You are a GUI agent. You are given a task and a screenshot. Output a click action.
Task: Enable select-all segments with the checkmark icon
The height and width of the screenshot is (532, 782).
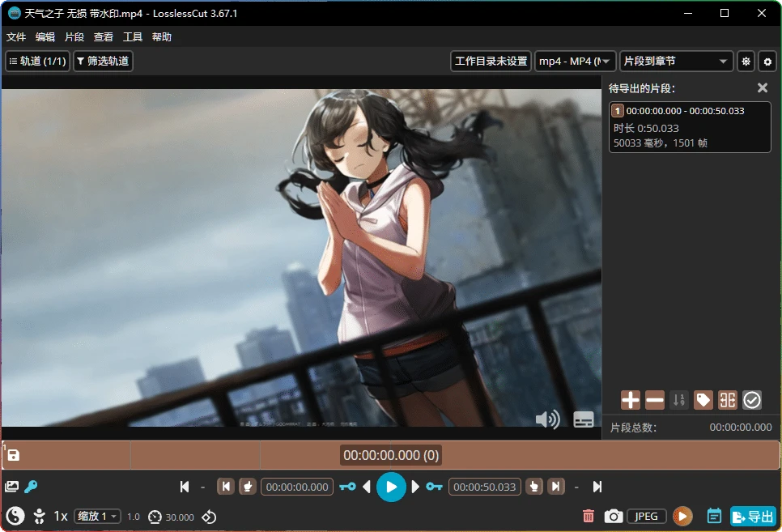[x=752, y=399]
